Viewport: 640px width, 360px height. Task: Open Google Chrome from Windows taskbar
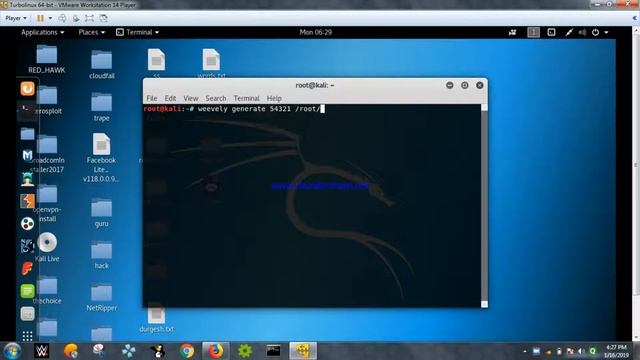(187, 351)
